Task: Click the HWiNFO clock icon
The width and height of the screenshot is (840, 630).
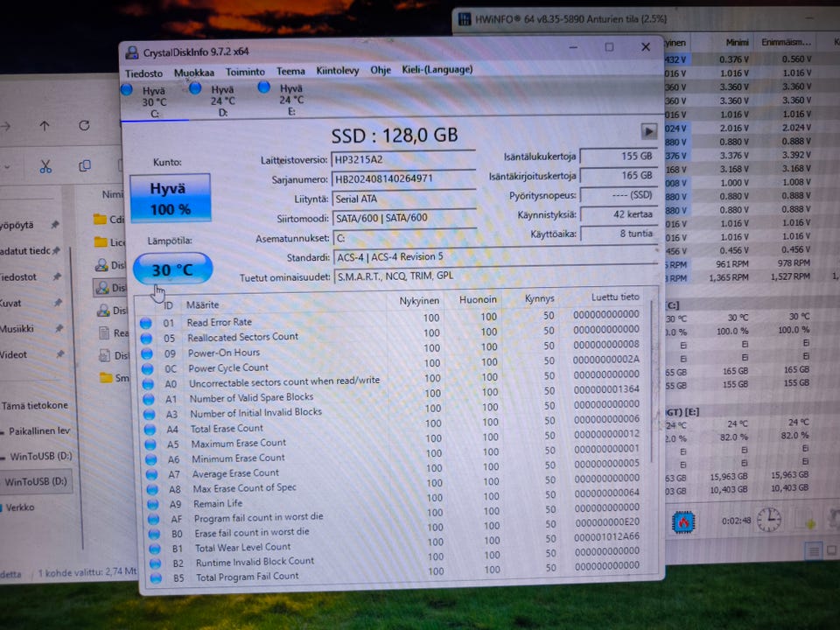Action: 769,519
